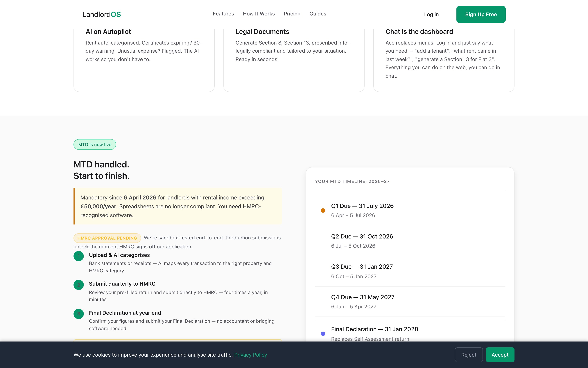Click the step 2 circle icon
The height and width of the screenshot is (368, 588).
(79, 285)
